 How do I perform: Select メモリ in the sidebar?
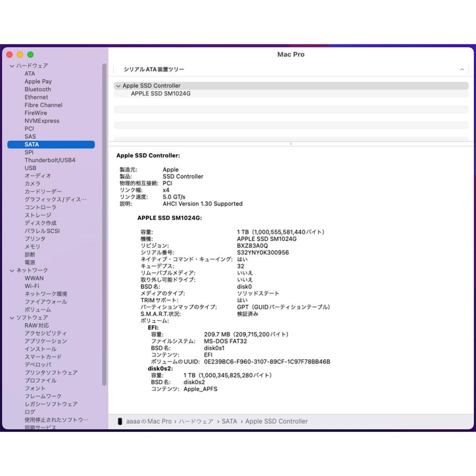point(33,247)
